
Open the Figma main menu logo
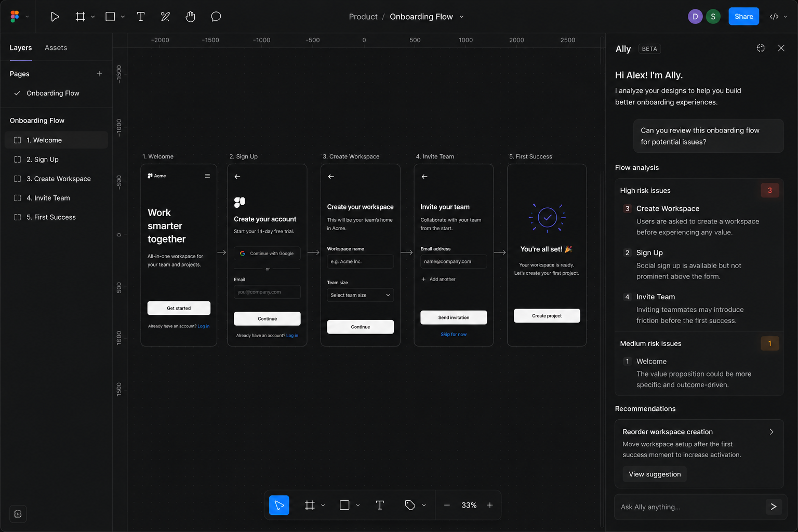pyautogui.click(x=15, y=17)
